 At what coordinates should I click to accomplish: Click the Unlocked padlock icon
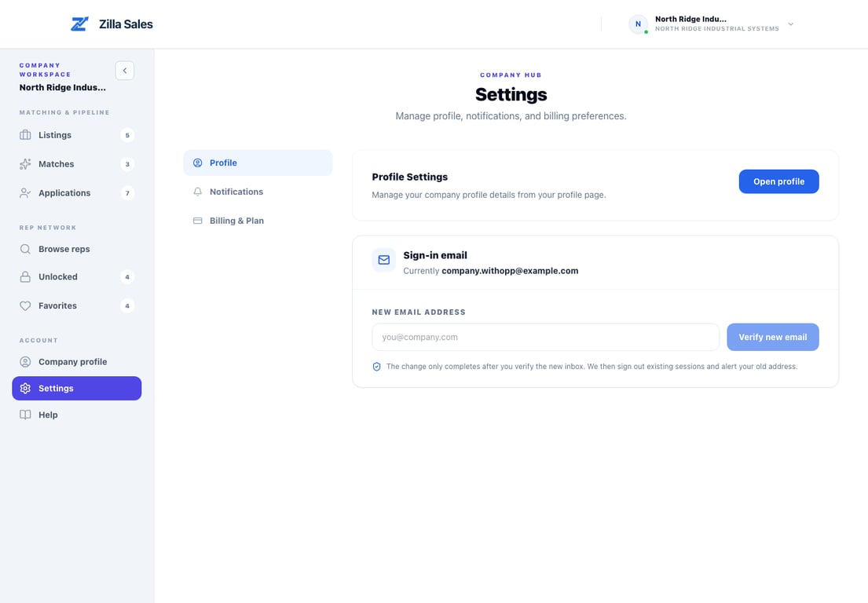click(25, 276)
